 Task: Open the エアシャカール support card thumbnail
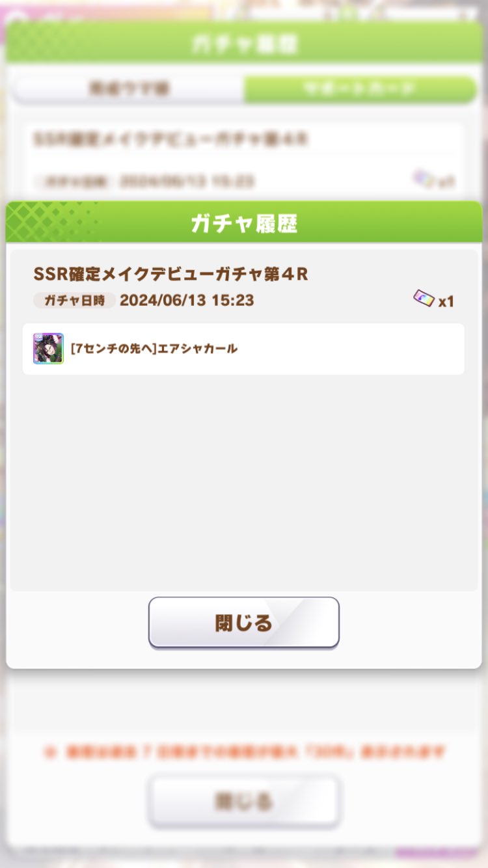tap(48, 349)
